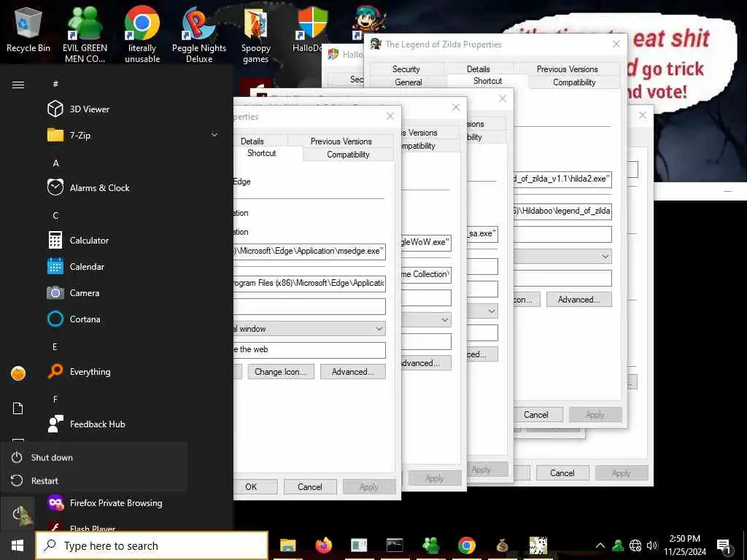This screenshot has width=747, height=560.
Task: Click the hilda2.exe Target field in Zilda Properties
Action: click(562, 179)
